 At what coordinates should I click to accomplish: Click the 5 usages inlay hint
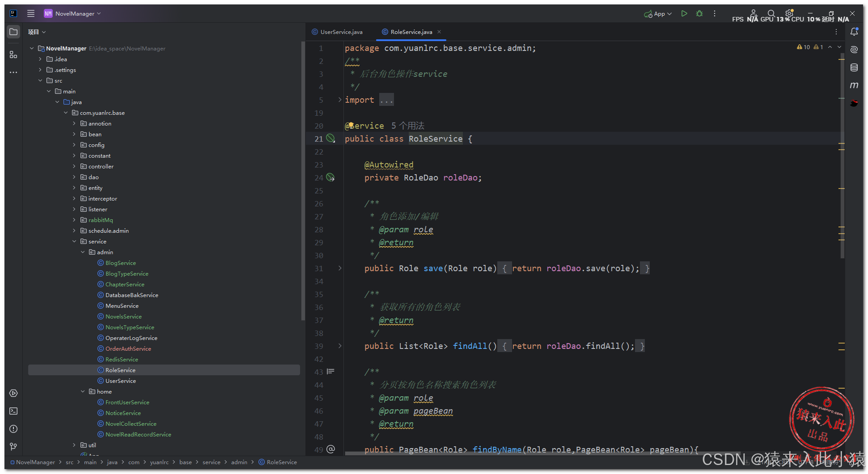click(x=408, y=126)
